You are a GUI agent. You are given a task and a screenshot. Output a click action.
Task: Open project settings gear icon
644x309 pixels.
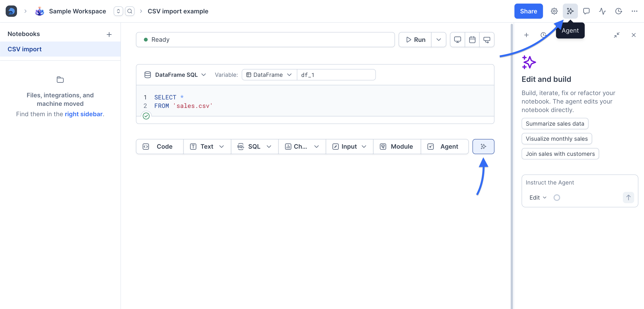(554, 11)
